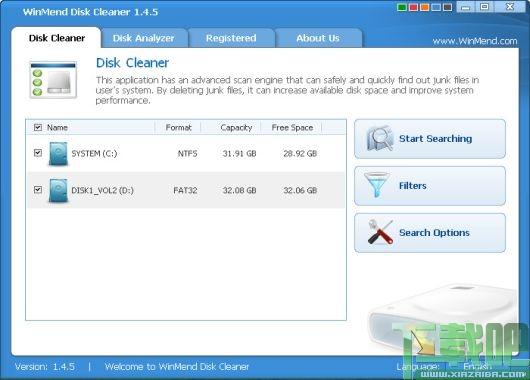
Task: Select the blue color theme swatch
Action: pyautogui.click(x=436, y=7)
